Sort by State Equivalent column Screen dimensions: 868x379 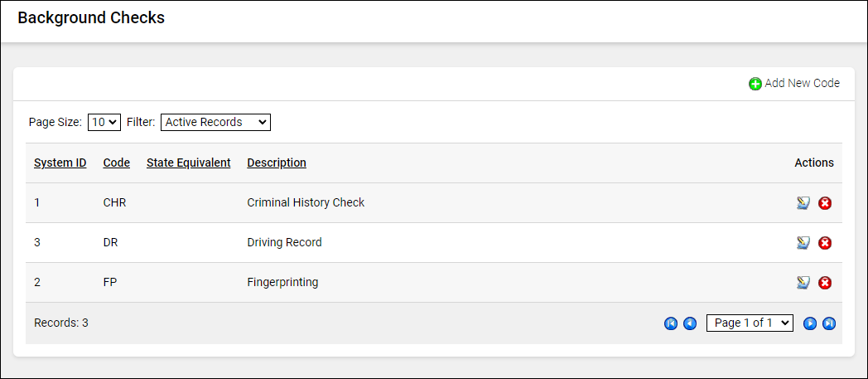pos(188,163)
